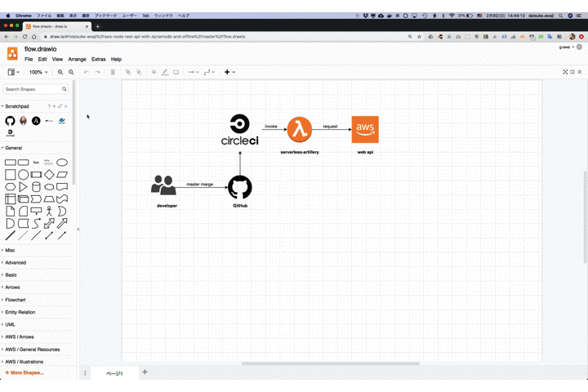Image resolution: width=588 pixels, height=392 pixels.
Task: Open the Help menu
Action: click(x=116, y=60)
